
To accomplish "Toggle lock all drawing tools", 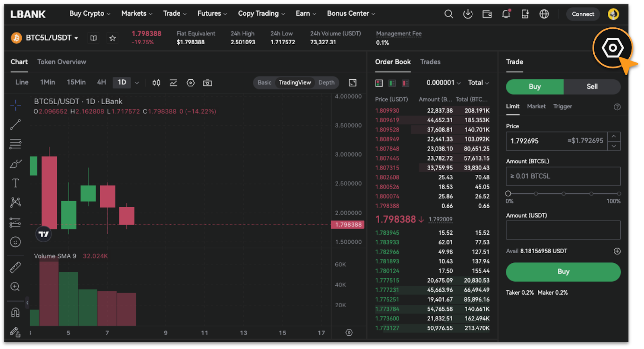I will [15, 332].
